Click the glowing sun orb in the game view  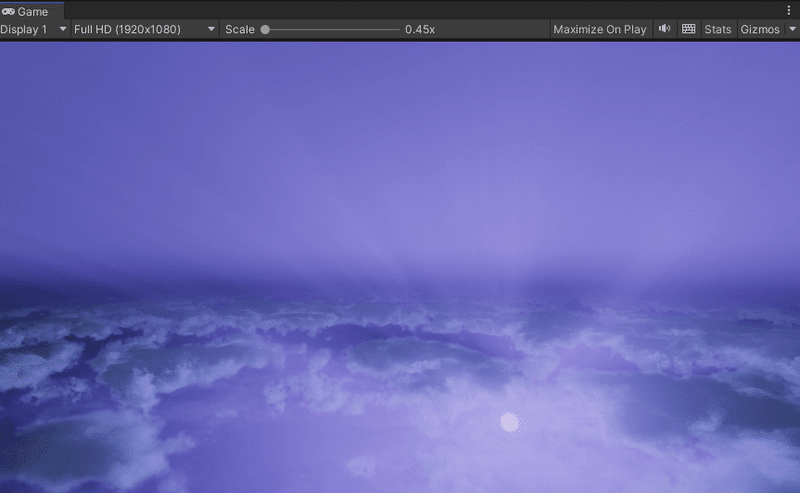click(510, 423)
